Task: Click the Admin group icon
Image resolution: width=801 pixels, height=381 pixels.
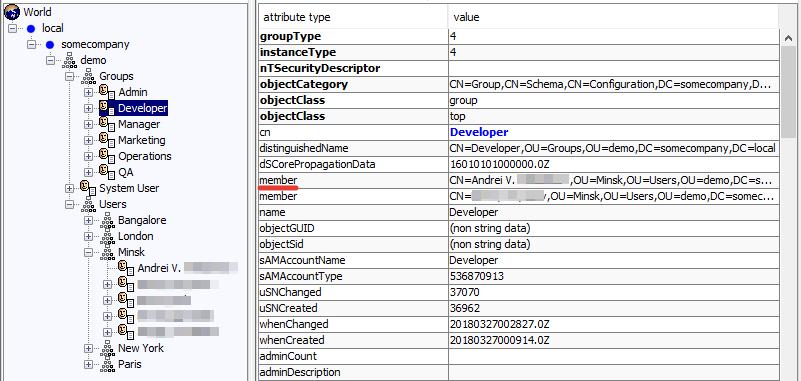Action: 107,92
